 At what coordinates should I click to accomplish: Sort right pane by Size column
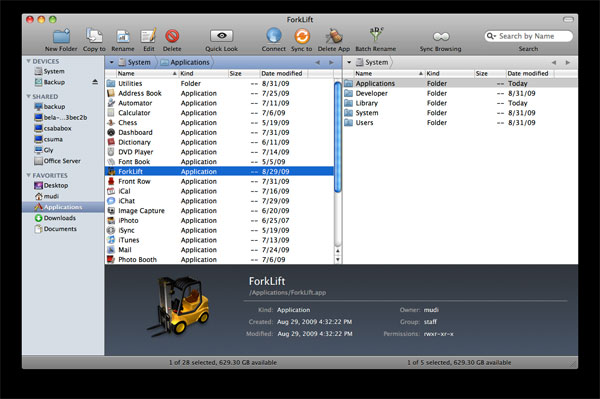[x=490, y=73]
